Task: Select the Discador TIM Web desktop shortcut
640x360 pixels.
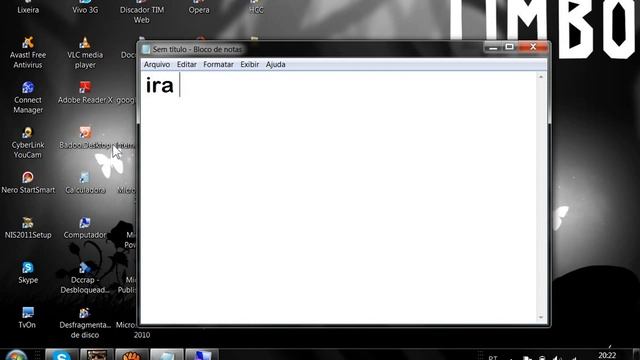Action: click(x=142, y=11)
